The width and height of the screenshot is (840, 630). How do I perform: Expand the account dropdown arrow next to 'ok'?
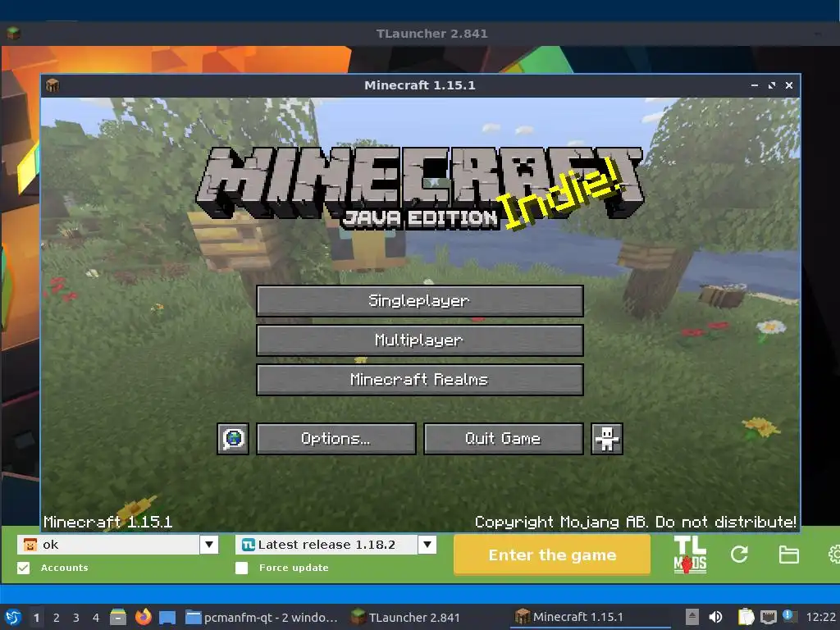(209, 545)
